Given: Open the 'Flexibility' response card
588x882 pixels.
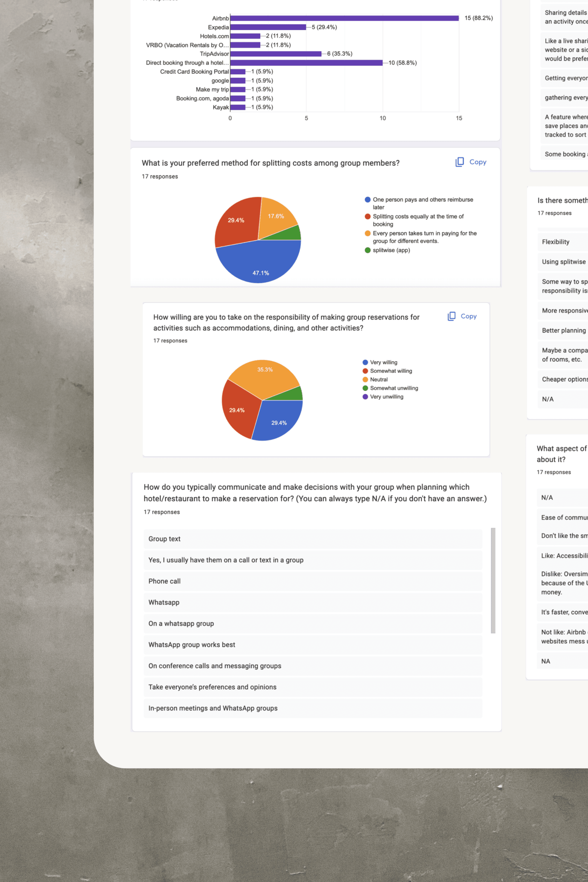Looking at the screenshot, I should pyautogui.click(x=556, y=242).
